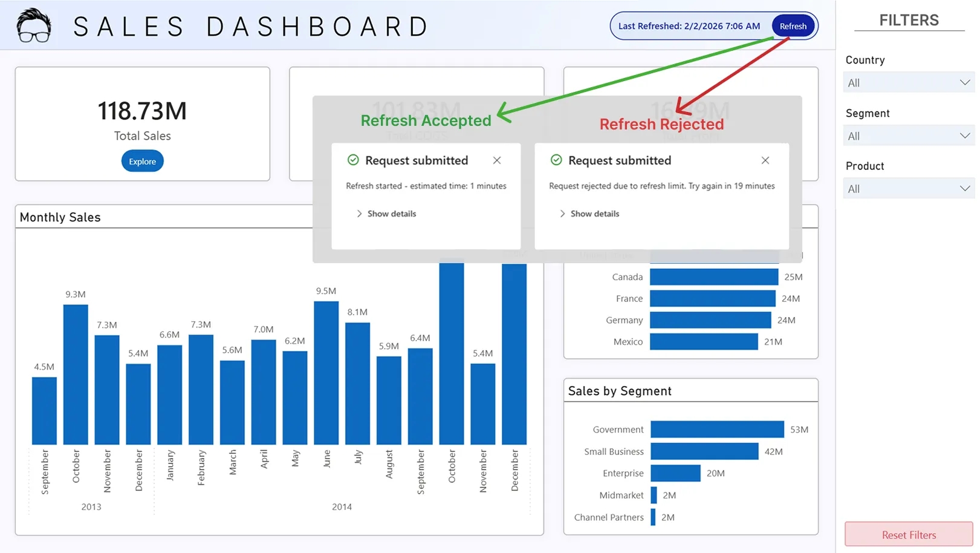Click green checkmark icon on accepted notification
This screenshot has height=553, width=980.
coord(353,160)
